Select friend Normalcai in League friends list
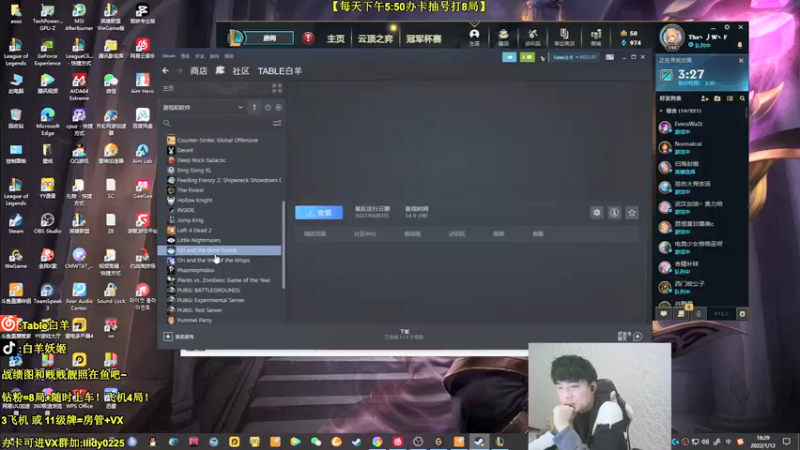The width and height of the screenshot is (800, 450). point(702,147)
